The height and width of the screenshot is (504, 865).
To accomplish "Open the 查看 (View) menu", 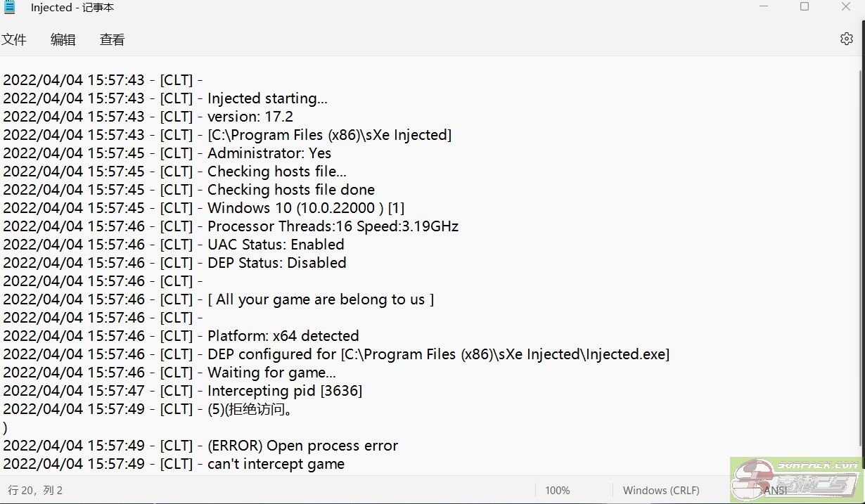I will click(112, 40).
